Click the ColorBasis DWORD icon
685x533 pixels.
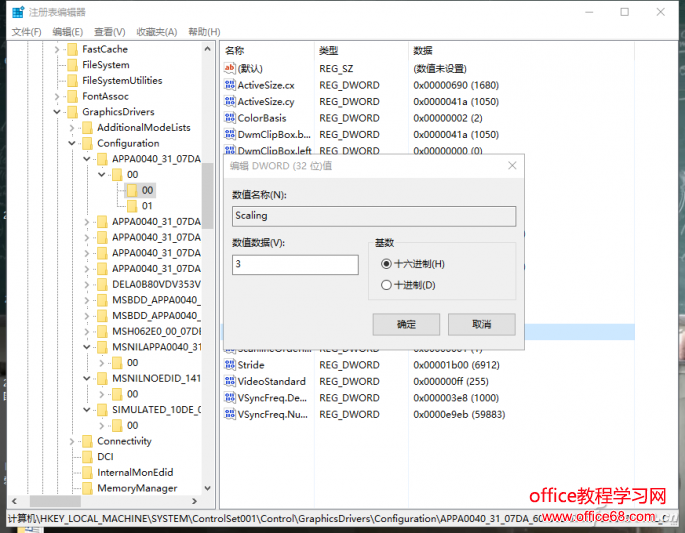[230, 118]
